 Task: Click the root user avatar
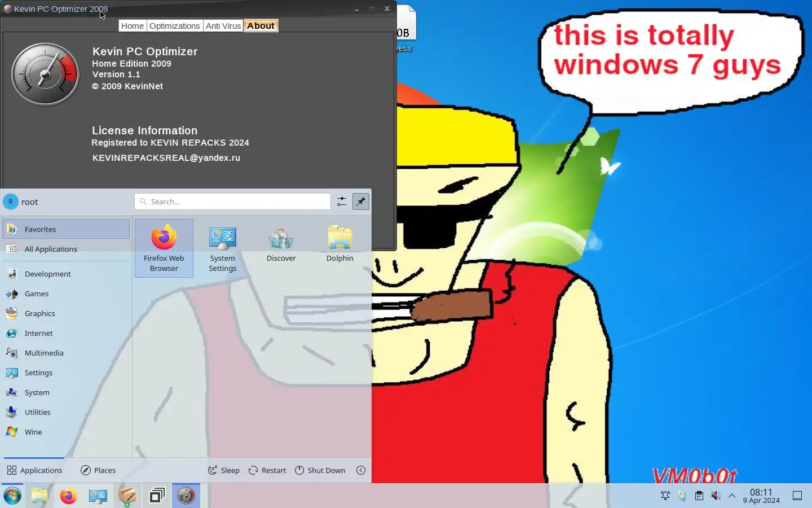click(x=11, y=202)
